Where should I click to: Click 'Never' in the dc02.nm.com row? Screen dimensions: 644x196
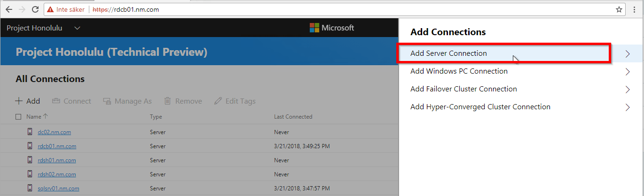[x=282, y=132]
